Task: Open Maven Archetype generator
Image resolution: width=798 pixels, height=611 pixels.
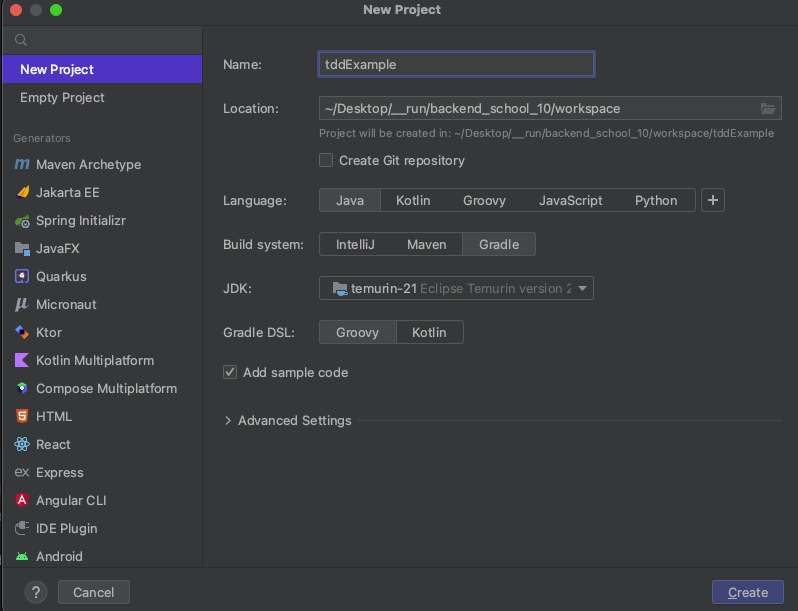Action: pos(102,164)
